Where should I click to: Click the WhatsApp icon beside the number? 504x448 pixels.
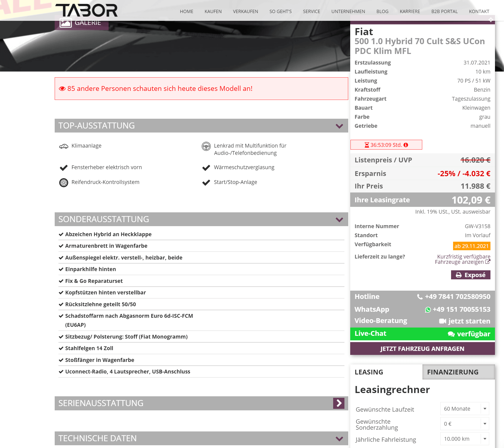428,310
